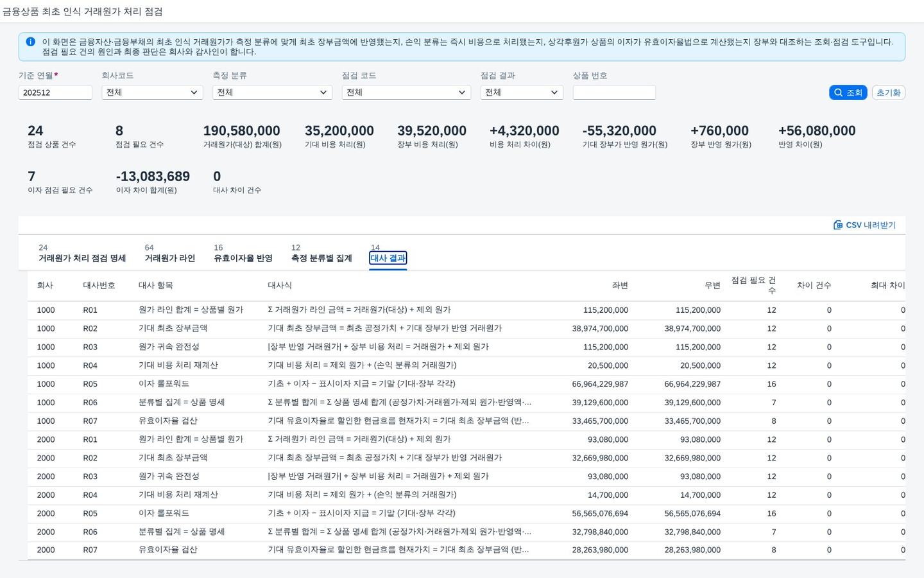Select the 66,964,229,987 우변 cell
This screenshot has width=924, height=578.
[692, 384]
